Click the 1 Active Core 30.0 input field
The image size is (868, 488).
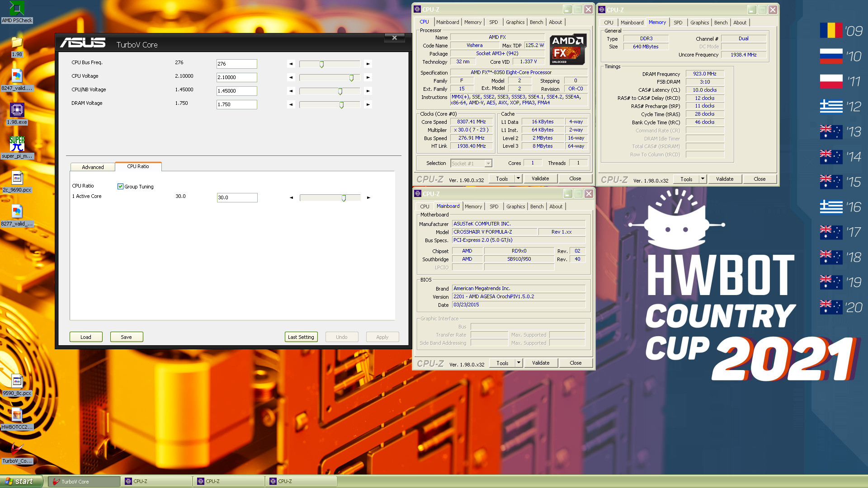pyautogui.click(x=237, y=197)
